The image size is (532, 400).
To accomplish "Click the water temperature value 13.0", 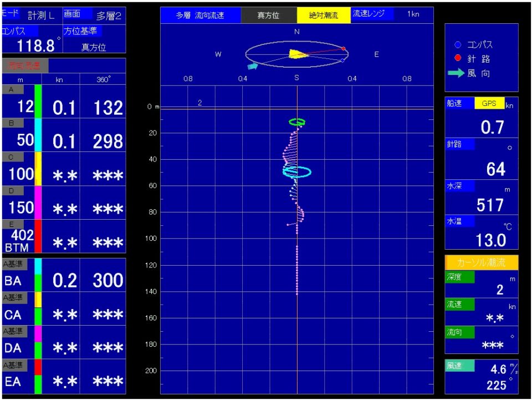I will 491,240.
